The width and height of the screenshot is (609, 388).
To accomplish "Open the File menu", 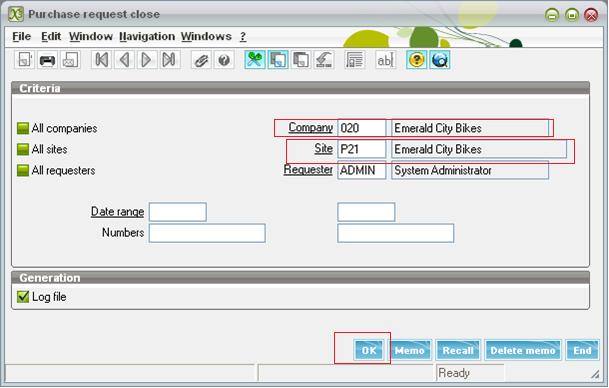I will (21, 37).
